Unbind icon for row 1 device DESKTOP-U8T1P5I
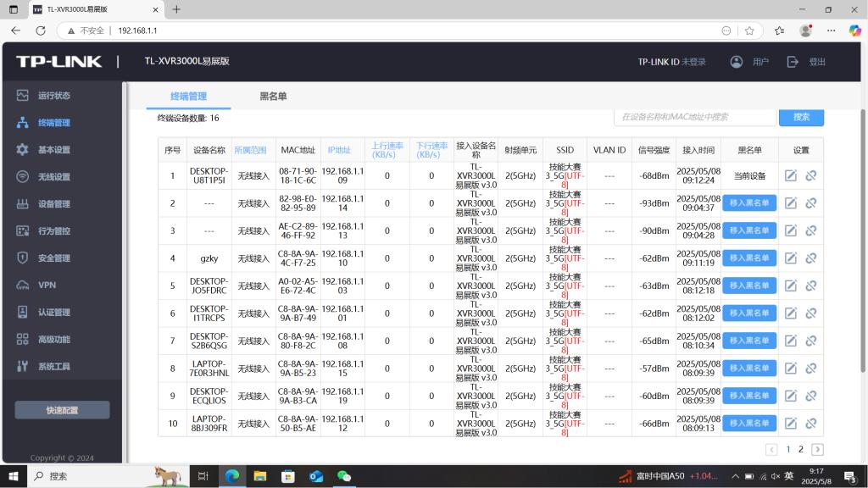Screen dimensions: 868x488 811,175
